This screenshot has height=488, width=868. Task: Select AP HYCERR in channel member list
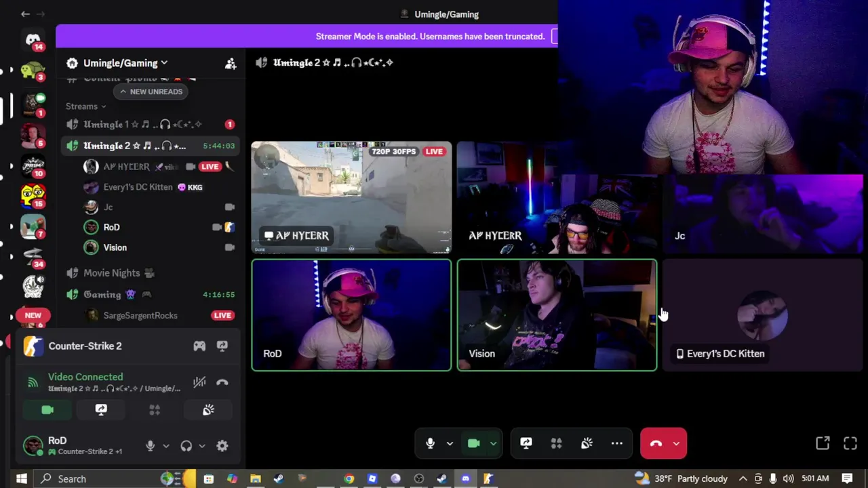(x=158, y=167)
